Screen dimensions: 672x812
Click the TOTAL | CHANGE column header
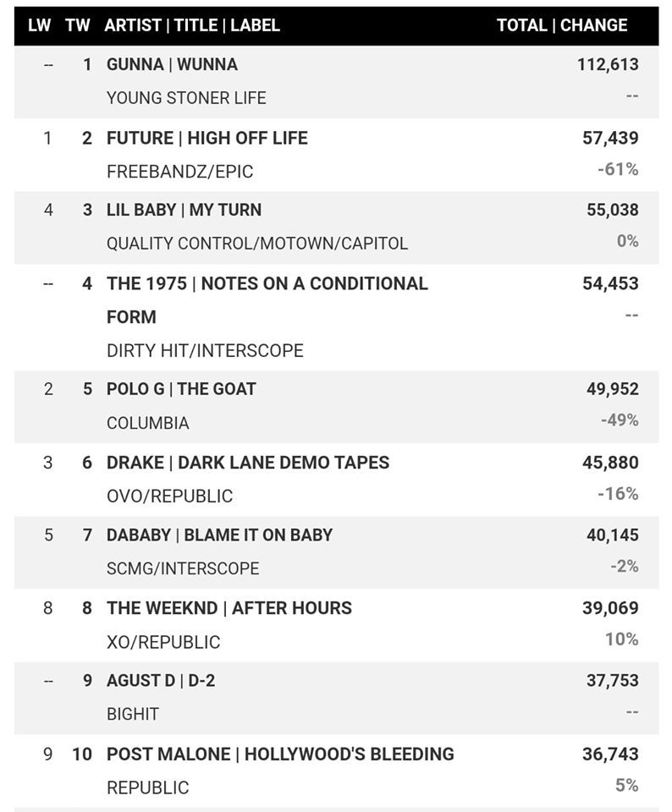coord(562,25)
